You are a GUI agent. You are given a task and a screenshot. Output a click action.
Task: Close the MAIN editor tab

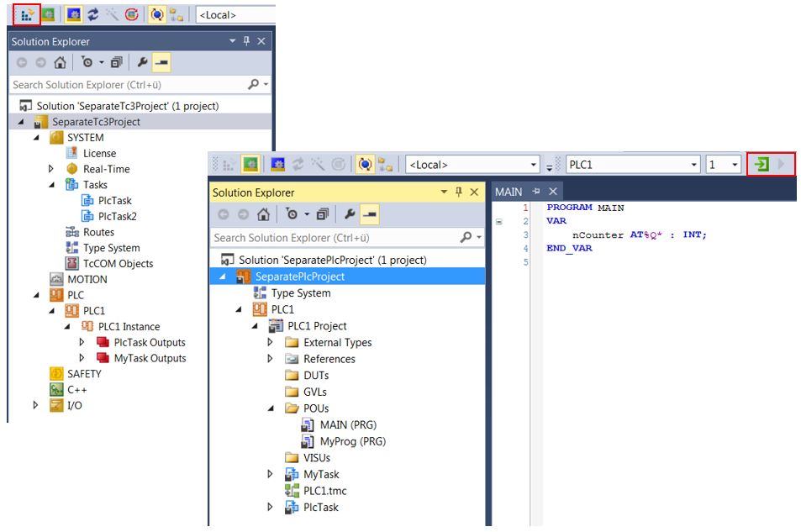[553, 192]
